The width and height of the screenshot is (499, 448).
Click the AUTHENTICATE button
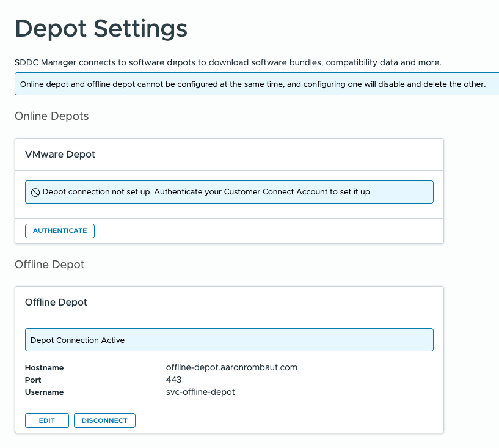pyautogui.click(x=60, y=230)
